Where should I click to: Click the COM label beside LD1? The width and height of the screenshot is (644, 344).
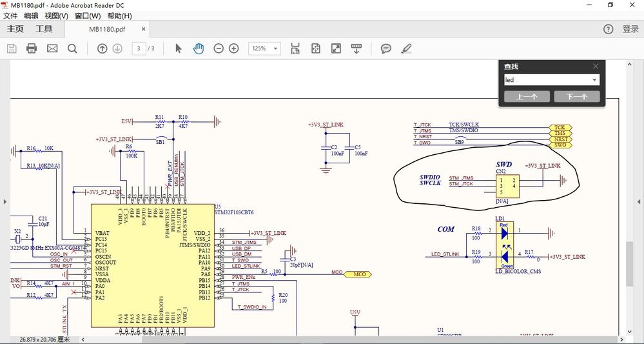click(x=445, y=229)
